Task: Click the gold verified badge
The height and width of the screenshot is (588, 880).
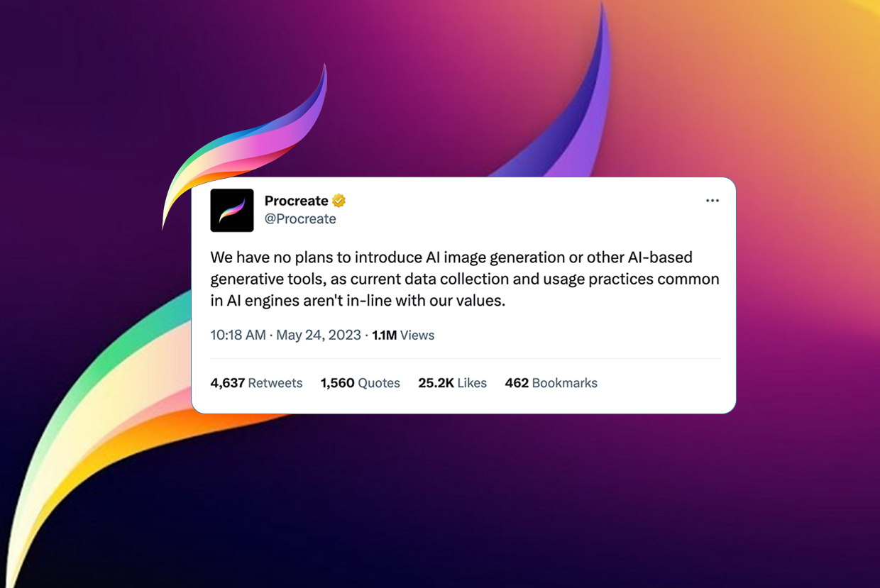Action: pyautogui.click(x=339, y=201)
